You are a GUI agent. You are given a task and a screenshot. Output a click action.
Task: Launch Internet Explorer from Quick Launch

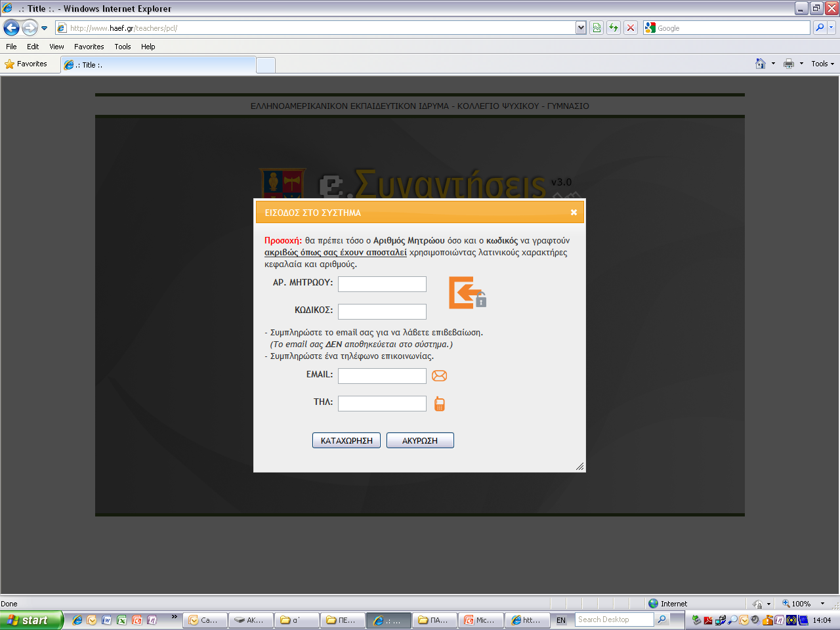[77, 620]
